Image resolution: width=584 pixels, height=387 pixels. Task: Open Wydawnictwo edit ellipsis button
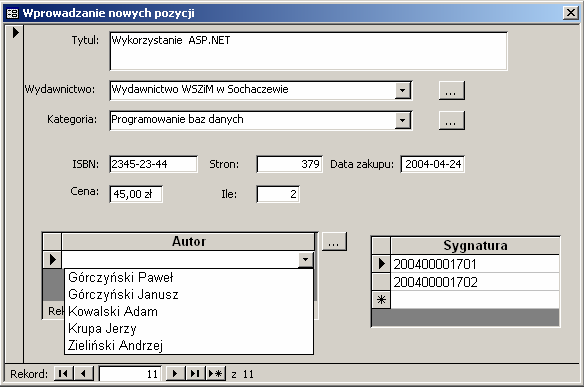(451, 91)
